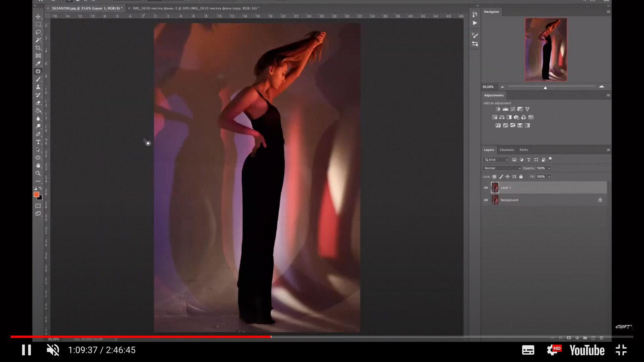Open the Normal blend mode dropdown
Image resolution: width=644 pixels, height=362 pixels.
(502, 168)
